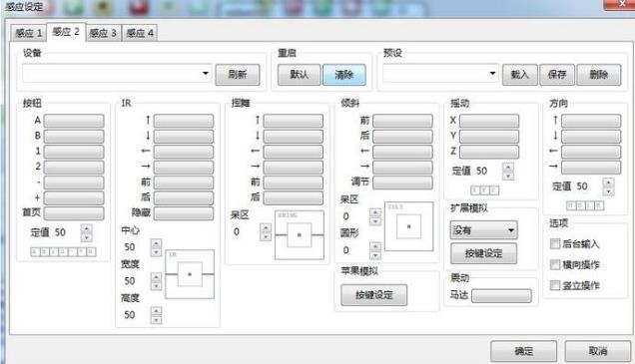The image size is (635, 364).
Task: Click the 刷新 refresh button
Action: 238,75
